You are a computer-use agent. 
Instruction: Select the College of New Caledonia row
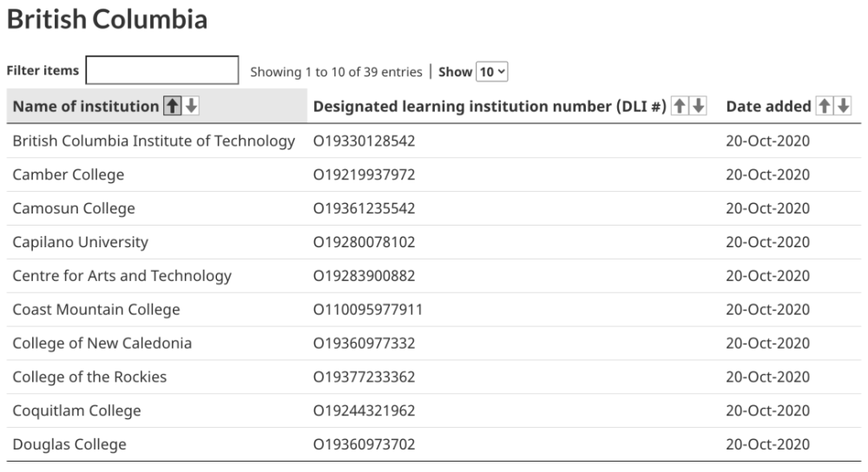tap(434, 344)
